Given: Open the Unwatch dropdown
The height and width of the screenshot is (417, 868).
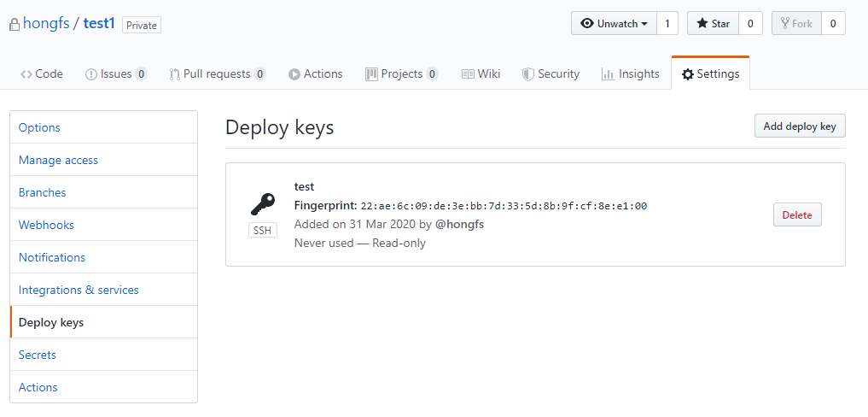Looking at the screenshot, I should pyautogui.click(x=614, y=24).
